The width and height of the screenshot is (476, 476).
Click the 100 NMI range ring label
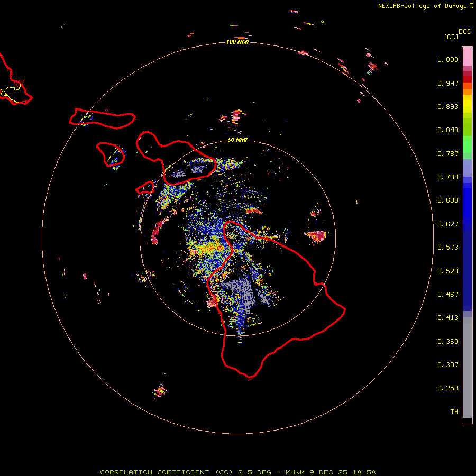pyautogui.click(x=237, y=42)
